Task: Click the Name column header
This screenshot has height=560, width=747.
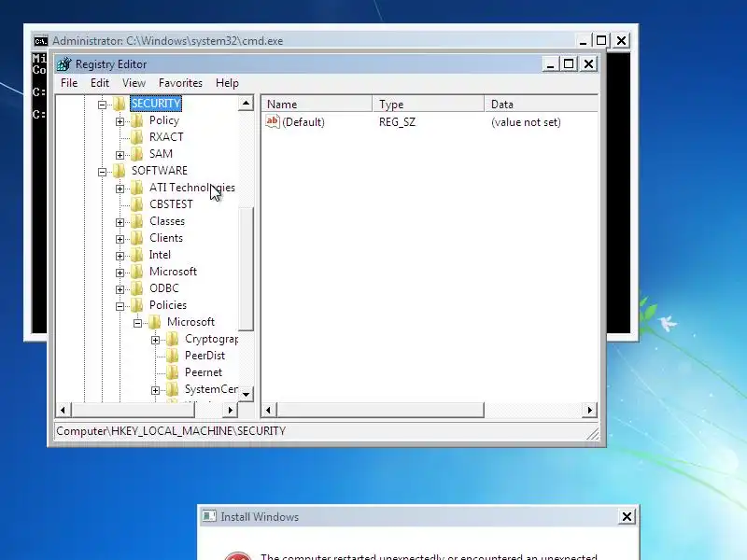Action: pos(317,105)
